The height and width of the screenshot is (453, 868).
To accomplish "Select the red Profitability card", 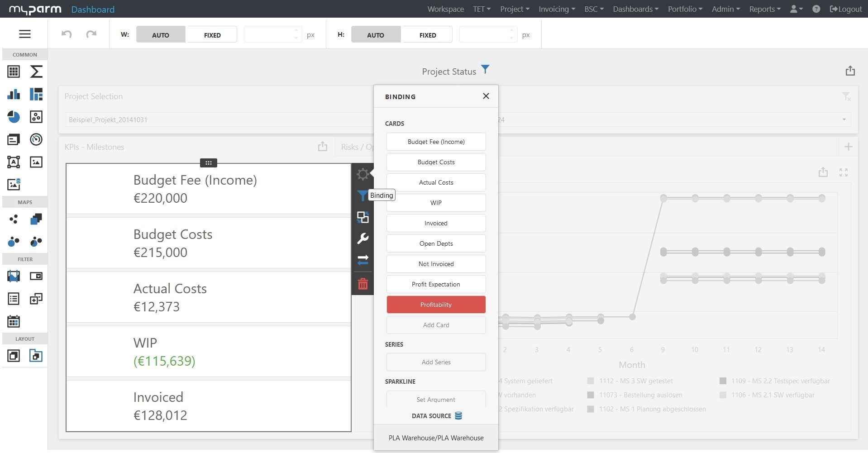I will 436,305.
